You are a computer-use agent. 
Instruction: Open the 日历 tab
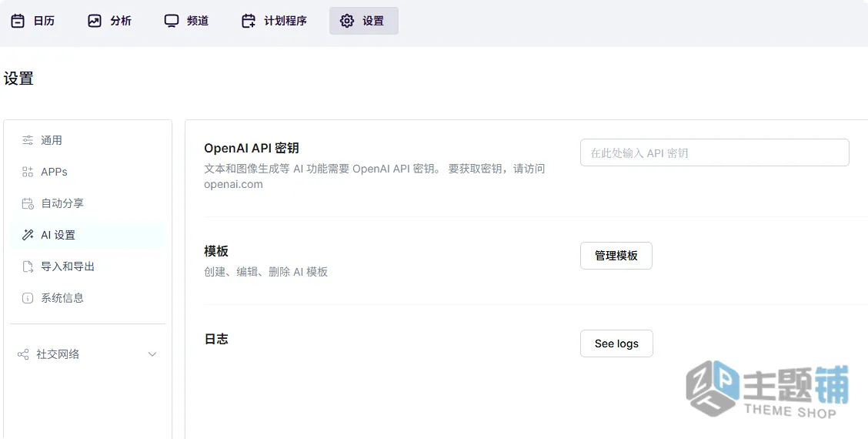pyautogui.click(x=33, y=21)
